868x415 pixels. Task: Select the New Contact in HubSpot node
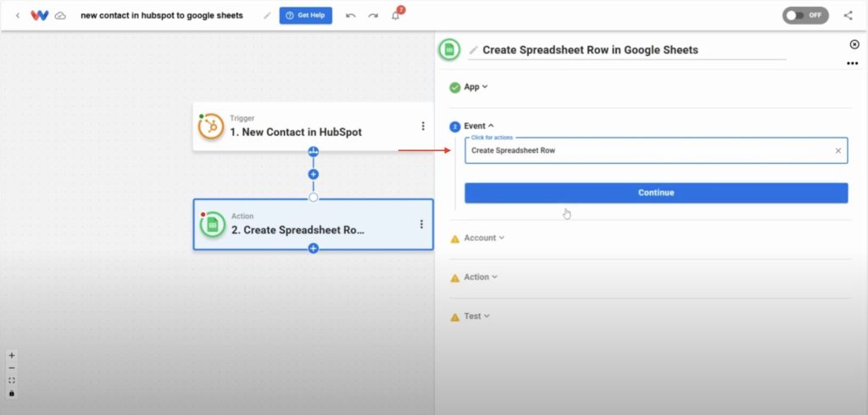313,127
